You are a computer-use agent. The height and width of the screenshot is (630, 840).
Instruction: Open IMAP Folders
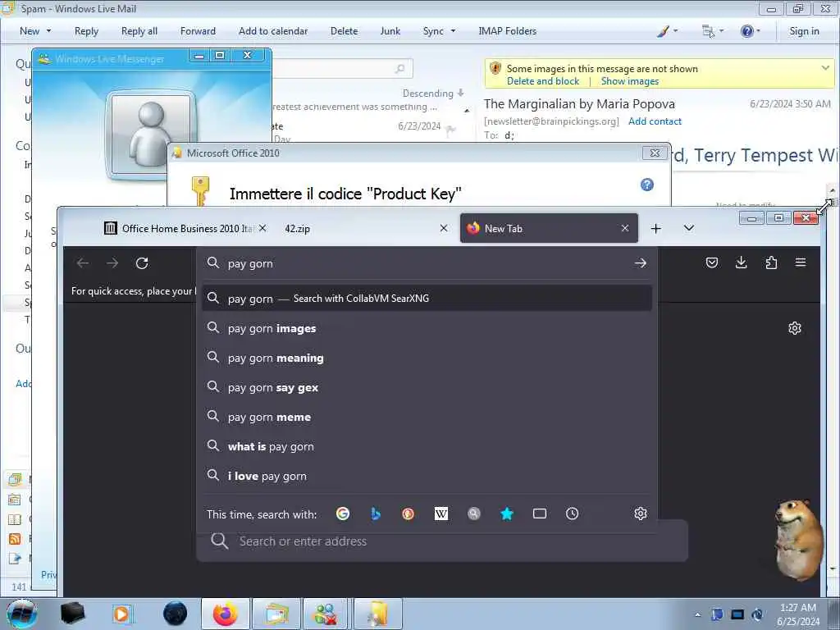click(507, 31)
